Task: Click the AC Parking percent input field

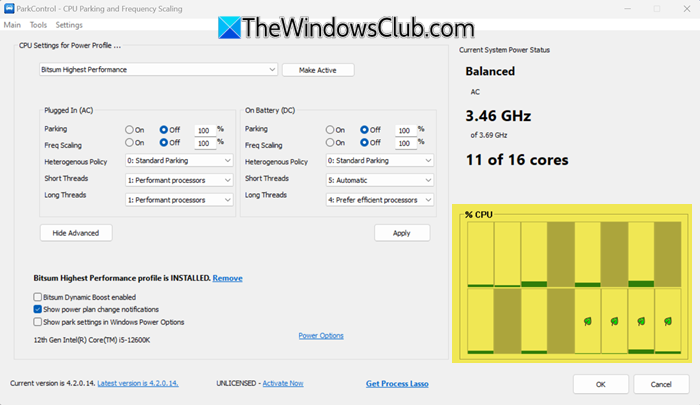Action: (205, 130)
